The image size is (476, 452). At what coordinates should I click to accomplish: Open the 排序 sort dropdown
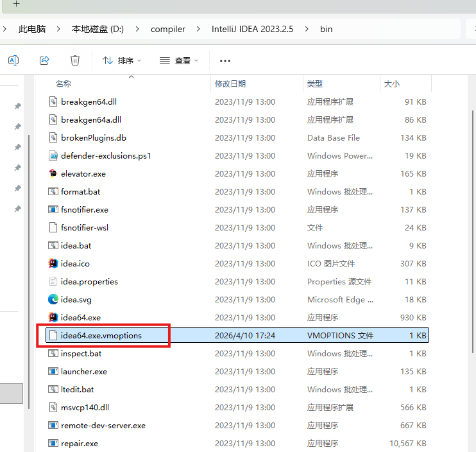[122, 61]
